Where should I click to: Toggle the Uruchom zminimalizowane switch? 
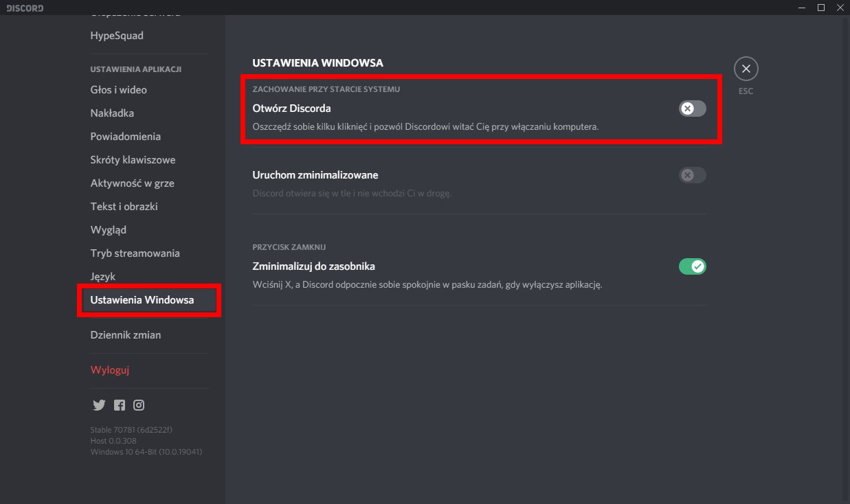click(692, 175)
